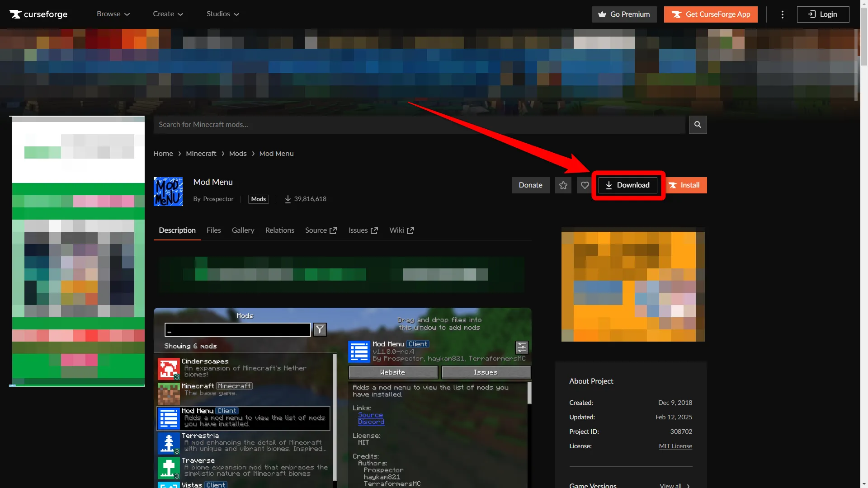Screen dimensions: 868x488
Task: Click the Mod Menu gameplay screenshot
Action: pos(343,398)
